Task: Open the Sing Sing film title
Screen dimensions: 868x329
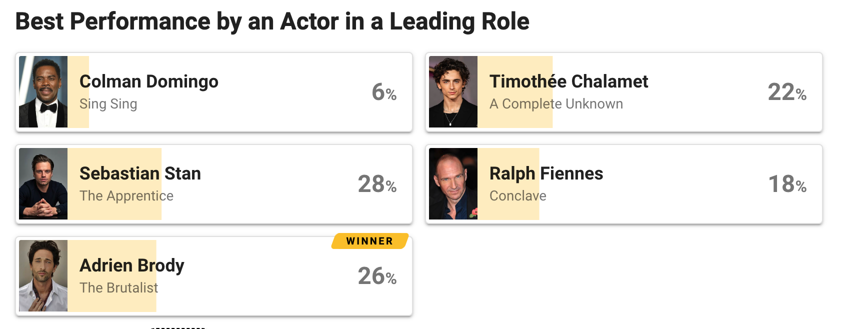Action: coord(108,104)
